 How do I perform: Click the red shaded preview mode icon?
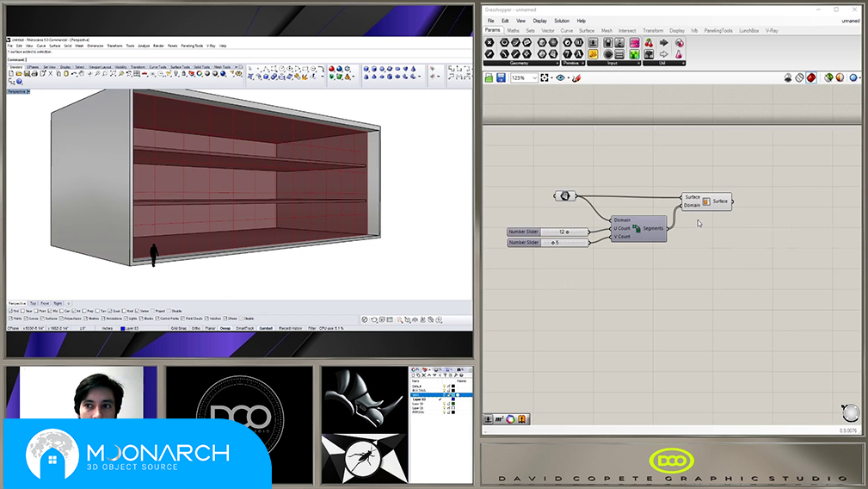click(811, 78)
